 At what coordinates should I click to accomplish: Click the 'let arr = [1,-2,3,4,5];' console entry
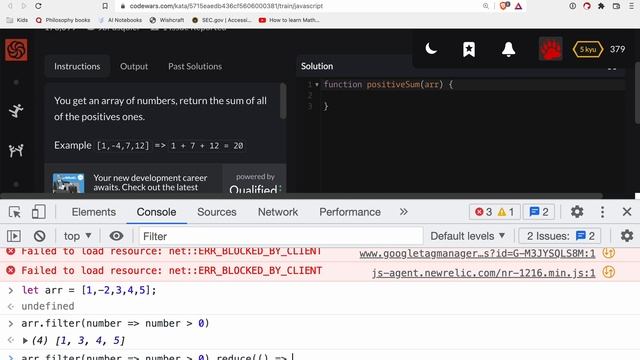[89, 290]
